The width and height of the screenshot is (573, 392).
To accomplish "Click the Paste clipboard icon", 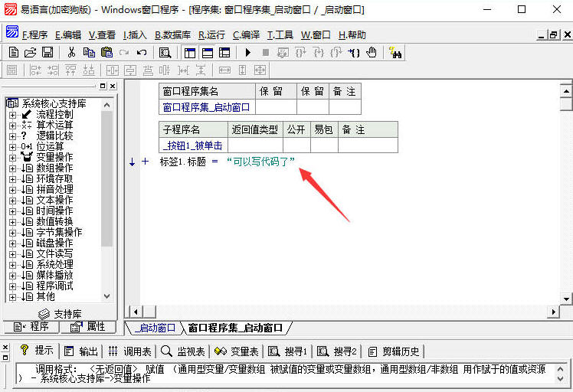I will (x=106, y=52).
